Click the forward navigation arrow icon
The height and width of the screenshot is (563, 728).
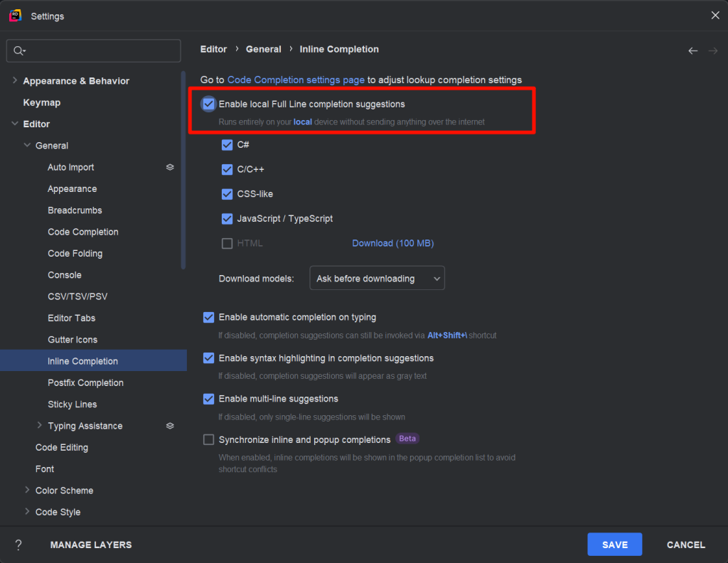[713, 50]
